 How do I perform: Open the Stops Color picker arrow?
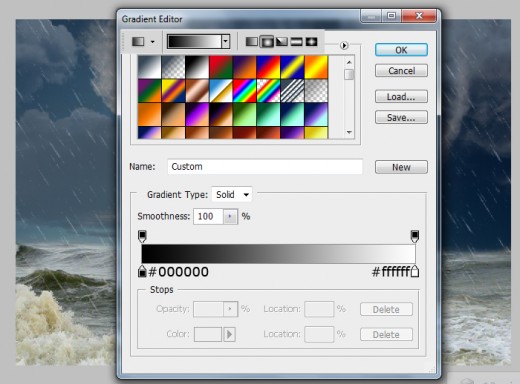click(x=229, y=334)
